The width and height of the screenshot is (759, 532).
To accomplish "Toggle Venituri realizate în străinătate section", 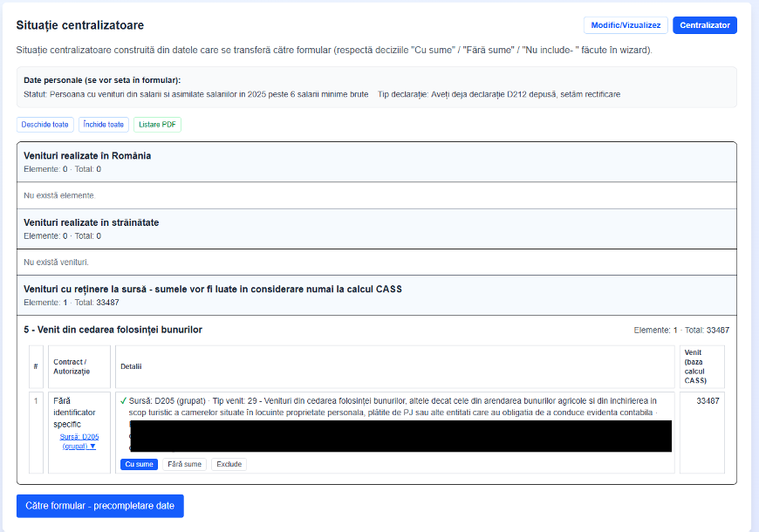I will (91, 222).
